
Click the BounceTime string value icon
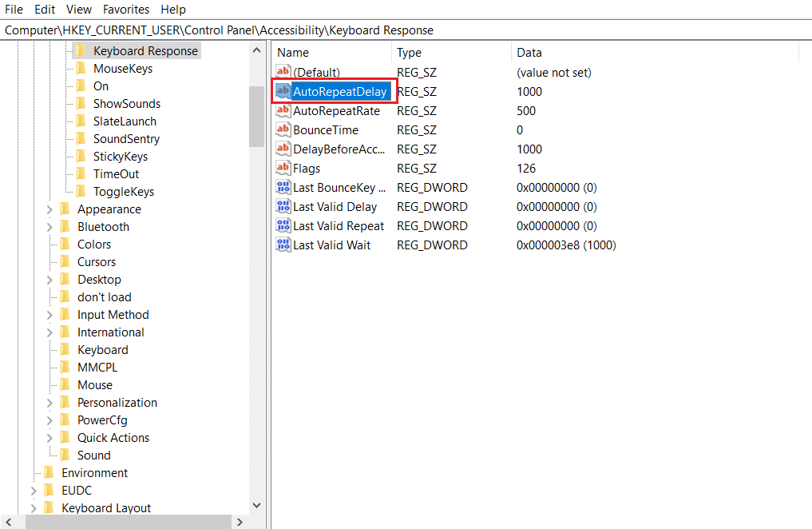point(283,129)
